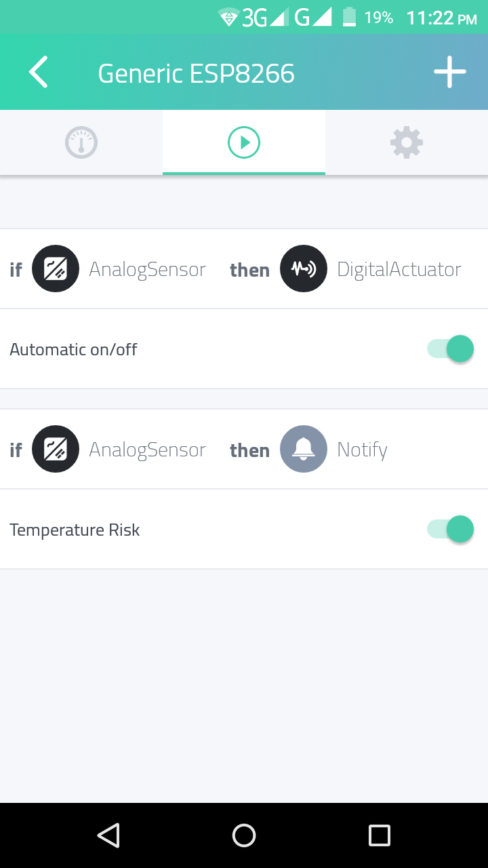This screenshot has width=488, height=868.
Task: Tap Android recent apps button
Action: [380, 835]
